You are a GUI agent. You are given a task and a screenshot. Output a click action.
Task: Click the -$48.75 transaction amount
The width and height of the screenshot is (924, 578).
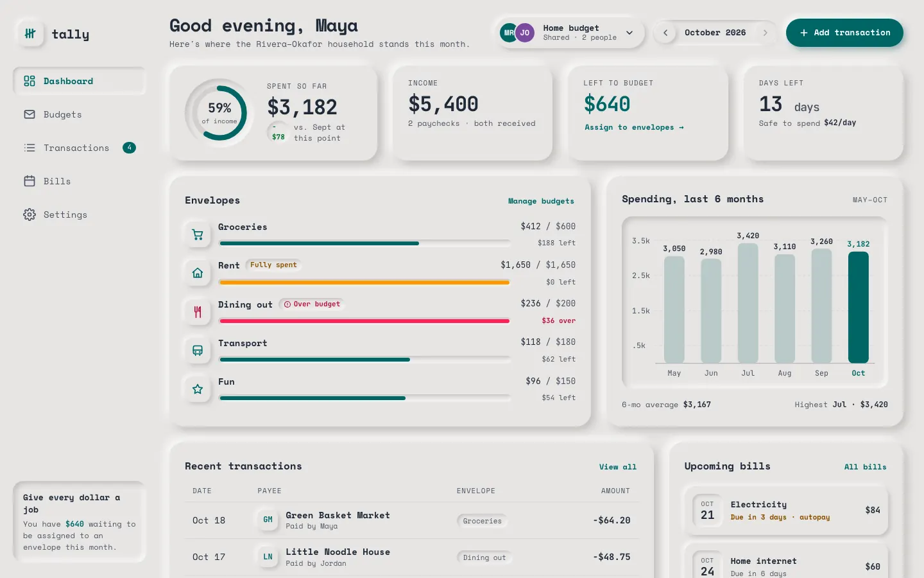coord(612,557)
